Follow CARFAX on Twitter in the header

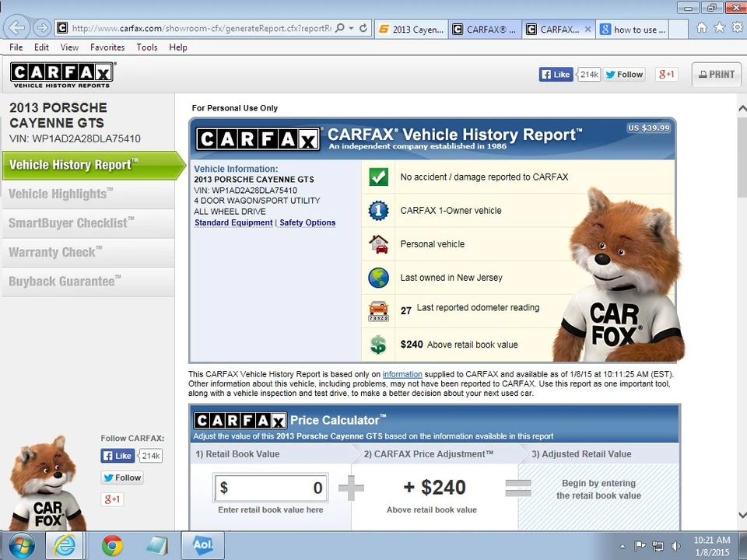[624, 75]
